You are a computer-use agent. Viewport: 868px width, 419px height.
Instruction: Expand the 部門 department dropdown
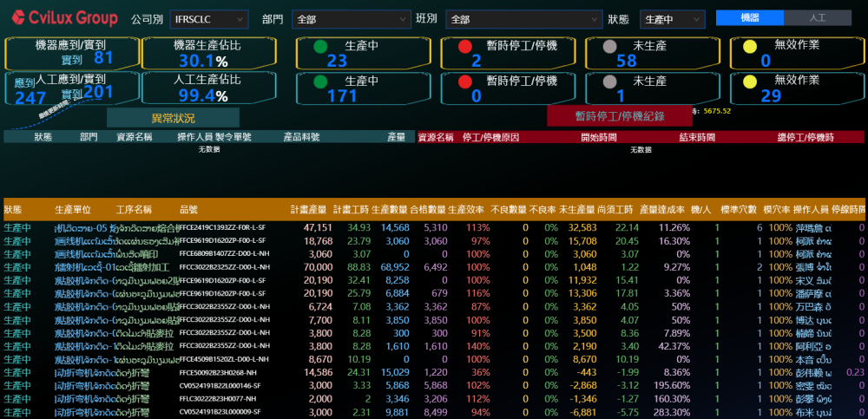click(350, 19)
